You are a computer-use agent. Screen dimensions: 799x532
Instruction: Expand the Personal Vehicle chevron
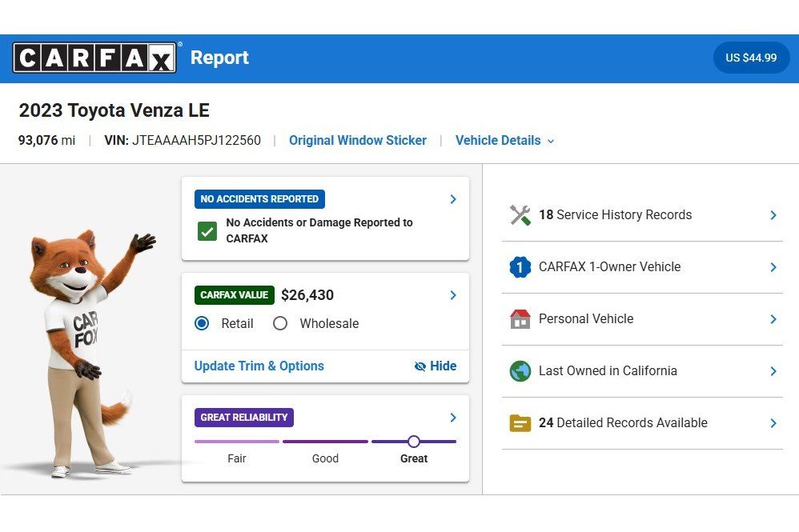[x=773, y=319]
